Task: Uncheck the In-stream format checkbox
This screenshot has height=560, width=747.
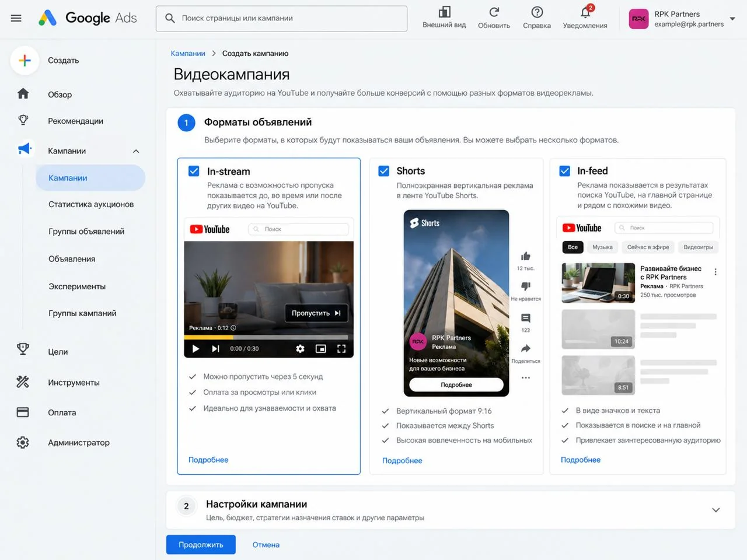Action: tap(194, 171)
